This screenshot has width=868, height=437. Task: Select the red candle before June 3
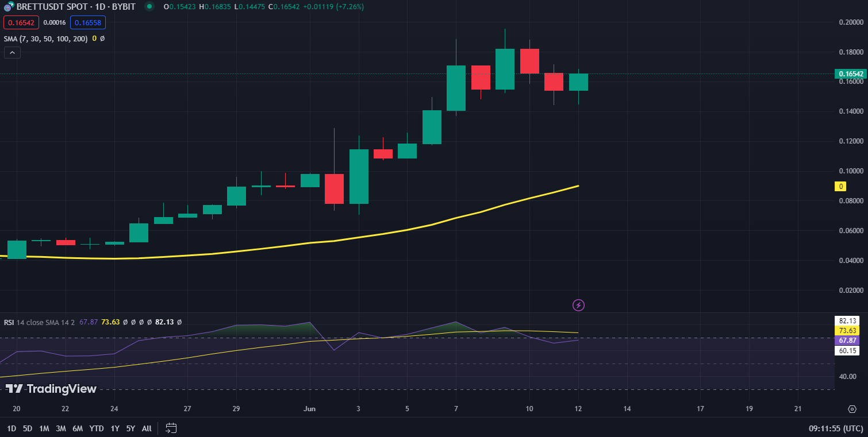[x=334, y=189]
